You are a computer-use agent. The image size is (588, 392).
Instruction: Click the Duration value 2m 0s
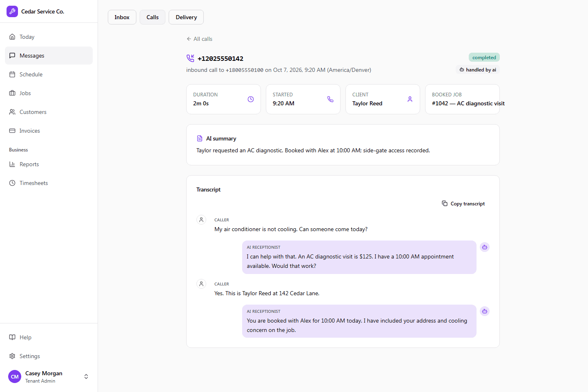201,103
